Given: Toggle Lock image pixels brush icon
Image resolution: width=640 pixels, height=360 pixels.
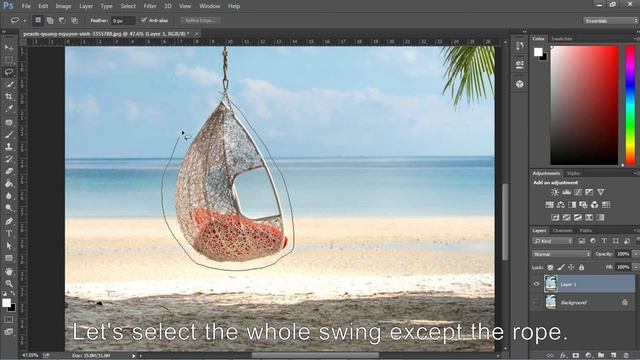Looking at the screenshot, I should point(561,267).
